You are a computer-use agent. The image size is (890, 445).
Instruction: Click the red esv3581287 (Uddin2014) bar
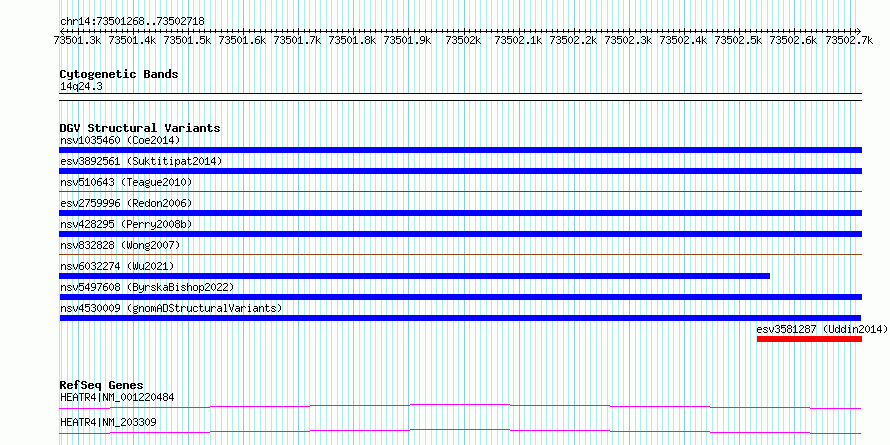(x=809, y=339)
